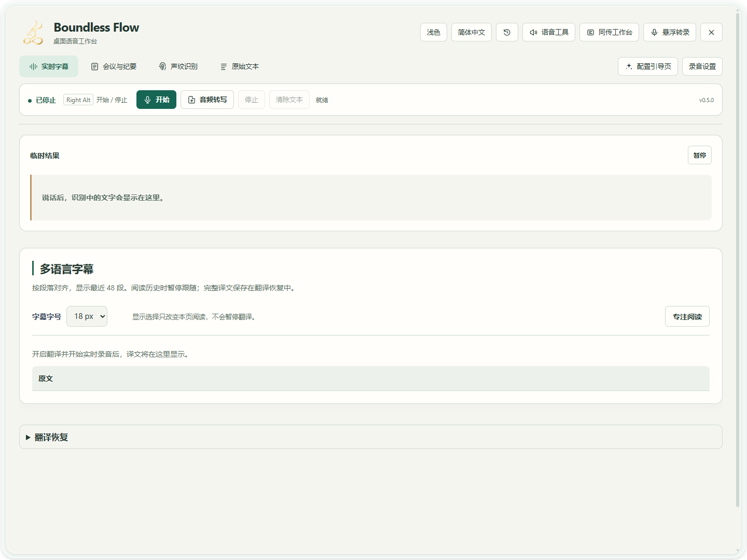This screenshot has height=560, width=747.
Task: Click the text 开启翻译并开始实时录音后，译文将在这里显示
Action: click(110, 354)
